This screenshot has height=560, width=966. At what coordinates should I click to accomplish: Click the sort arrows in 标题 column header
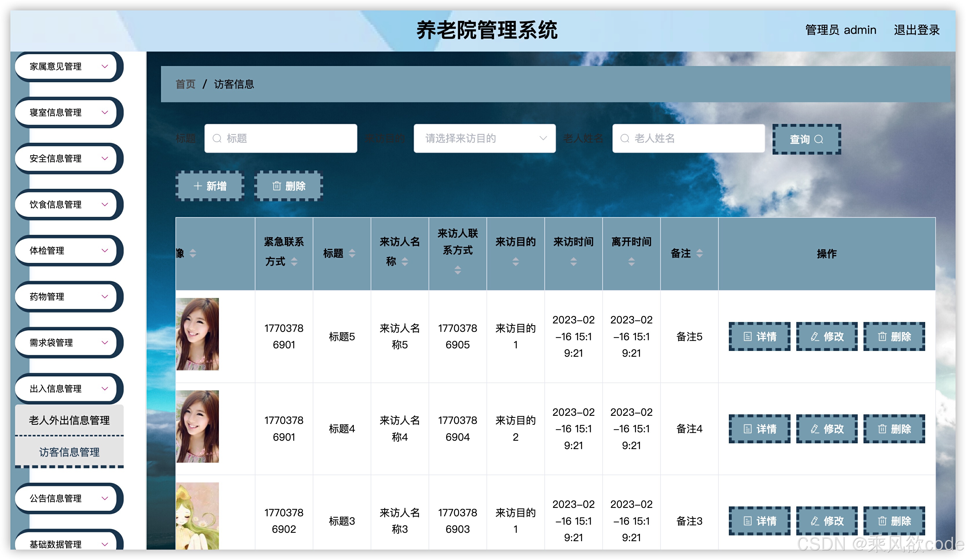[x=352, y=253]
